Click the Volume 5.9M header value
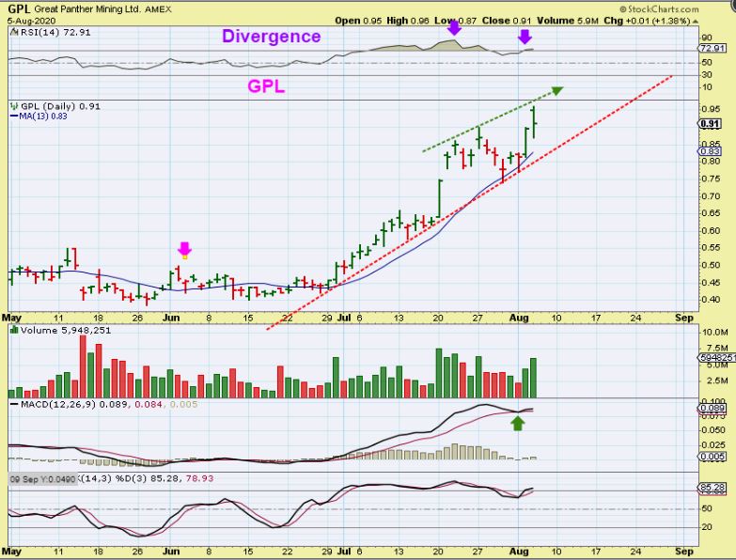 pos(568,21)
